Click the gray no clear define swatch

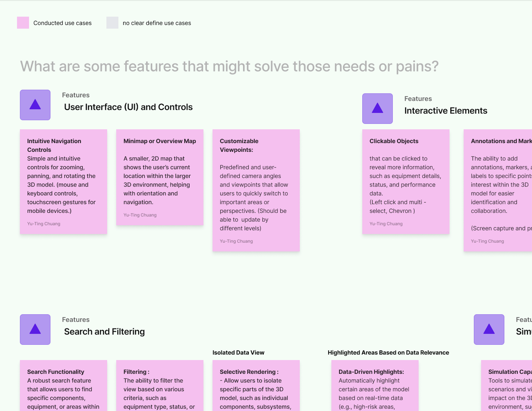[x=112, y=23]
